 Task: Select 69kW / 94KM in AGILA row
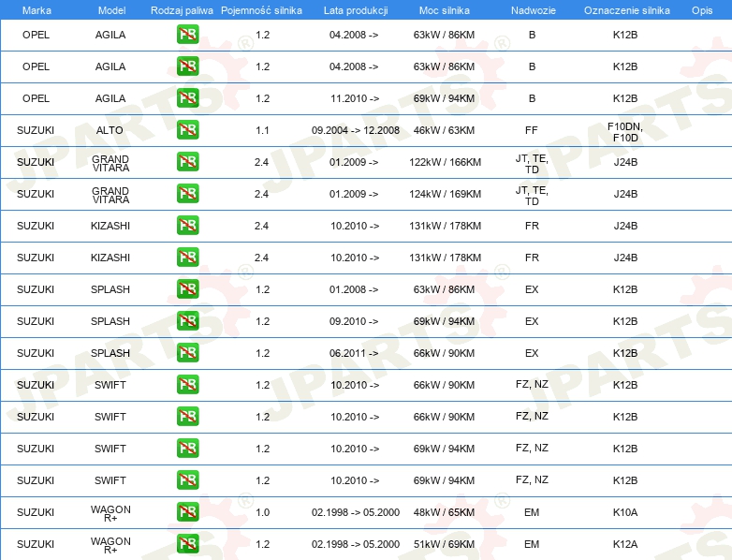(x=444, y=98)
